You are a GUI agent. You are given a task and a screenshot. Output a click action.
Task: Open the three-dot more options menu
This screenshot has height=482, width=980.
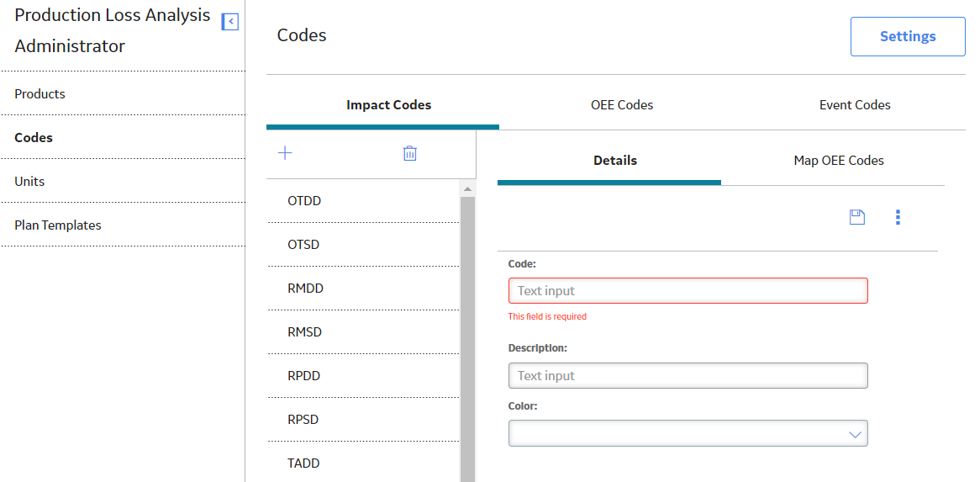pos(898,217)
